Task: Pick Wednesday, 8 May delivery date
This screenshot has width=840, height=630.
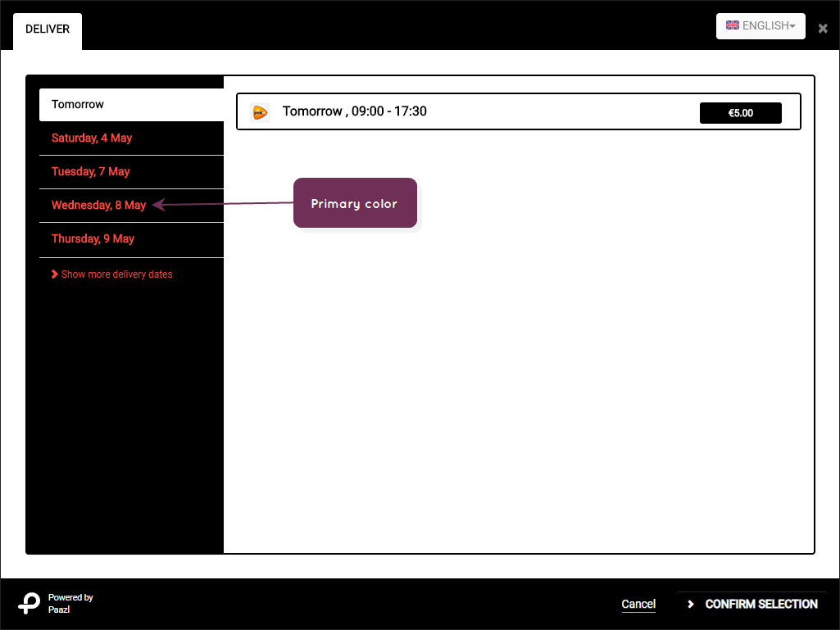Action: (131, 205)
